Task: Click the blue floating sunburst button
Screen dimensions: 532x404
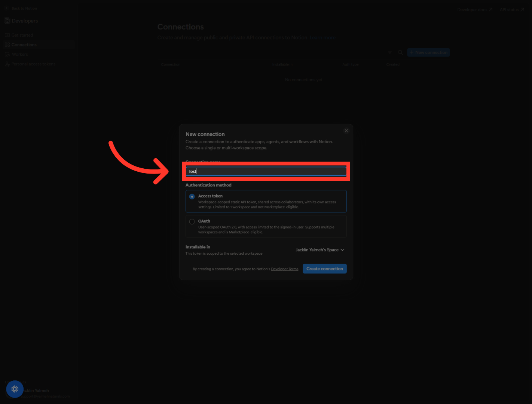Action: tap(15, 389)
